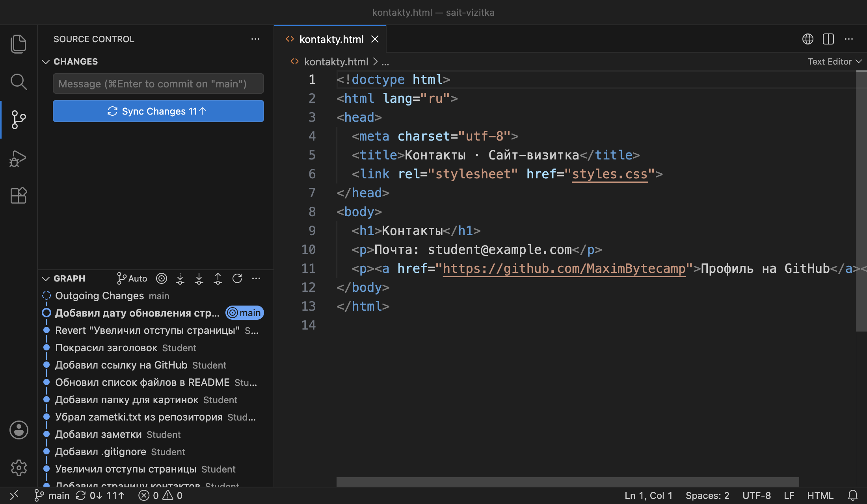This screenshot has height=504, width=867.
Task: Click the editor horizontal scrollbar
Action: point(567,482)
